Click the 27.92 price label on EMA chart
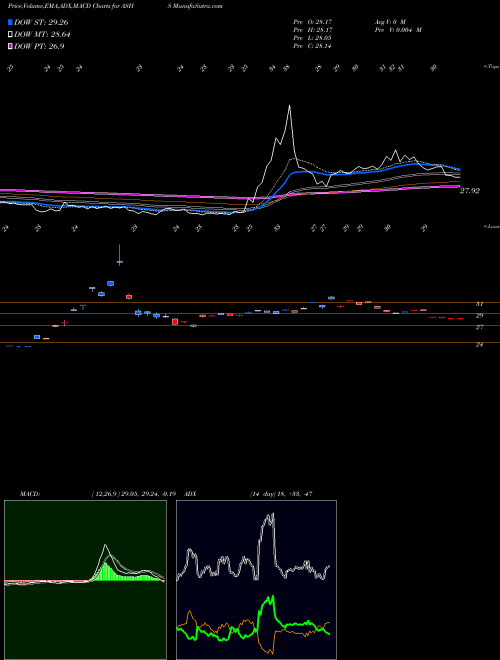Image resolution: width=500 pixels, height=660 pixels. [470, 191]
